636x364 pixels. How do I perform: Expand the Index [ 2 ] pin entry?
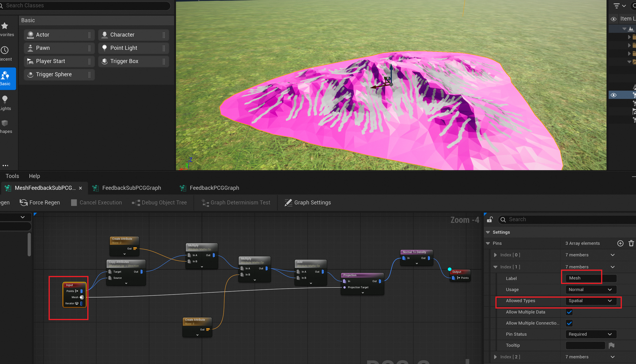496,357
